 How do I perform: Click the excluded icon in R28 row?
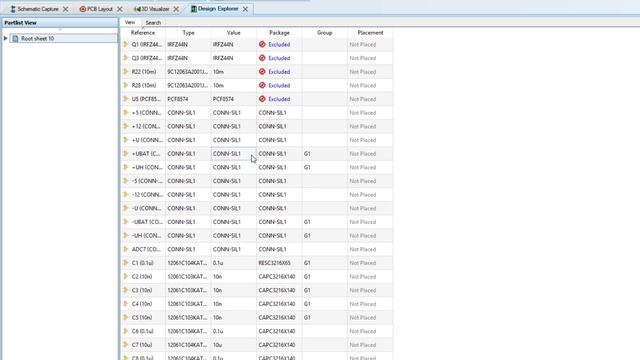point(262,85)
